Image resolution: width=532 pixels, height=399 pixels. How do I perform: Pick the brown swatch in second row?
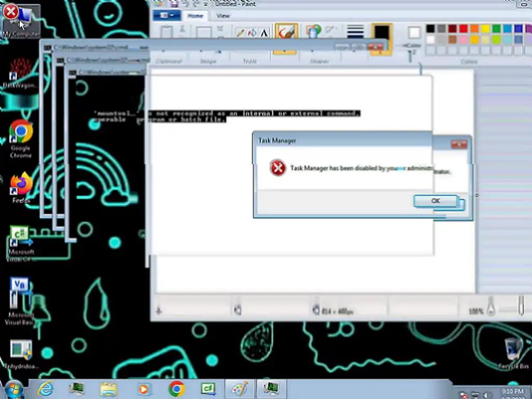pos(453,39)
